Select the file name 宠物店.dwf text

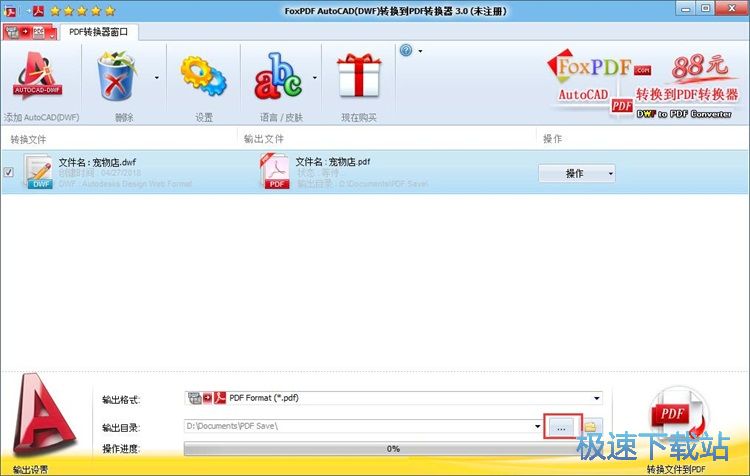pyautogui.click(x=97, y=162)
